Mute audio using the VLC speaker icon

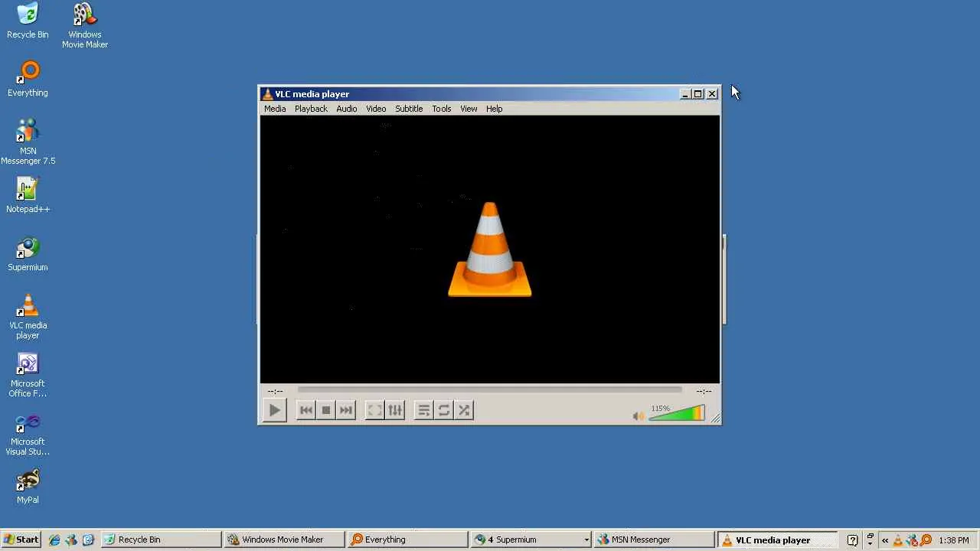(x=638, y=416)
